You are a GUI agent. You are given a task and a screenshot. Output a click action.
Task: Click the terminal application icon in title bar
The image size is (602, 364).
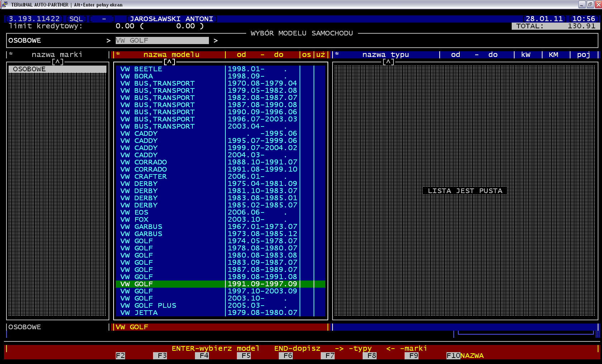coord(4,4)
